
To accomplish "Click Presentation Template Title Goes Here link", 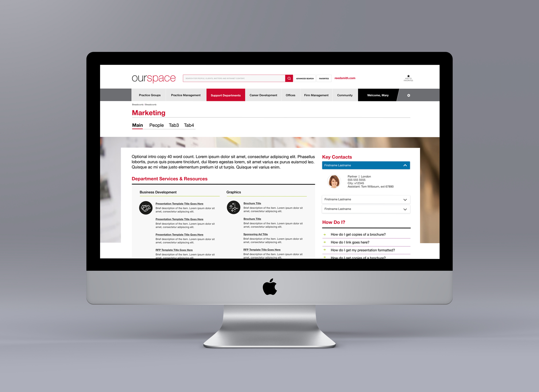I will 180,204.
